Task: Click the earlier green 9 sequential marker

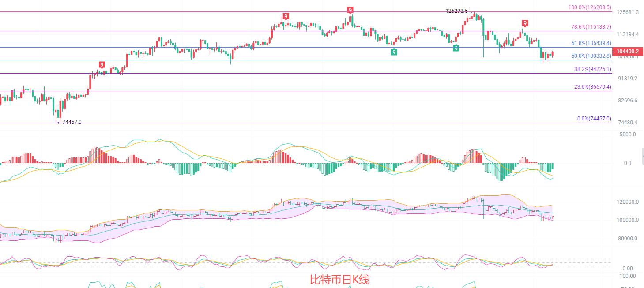Action: tap(394, 52)
